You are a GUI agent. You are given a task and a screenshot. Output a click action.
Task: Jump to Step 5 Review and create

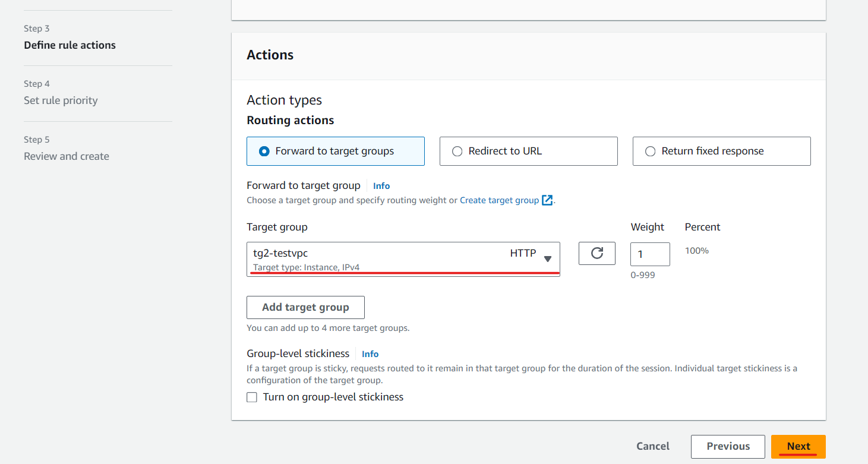click(x=67, y=156)
